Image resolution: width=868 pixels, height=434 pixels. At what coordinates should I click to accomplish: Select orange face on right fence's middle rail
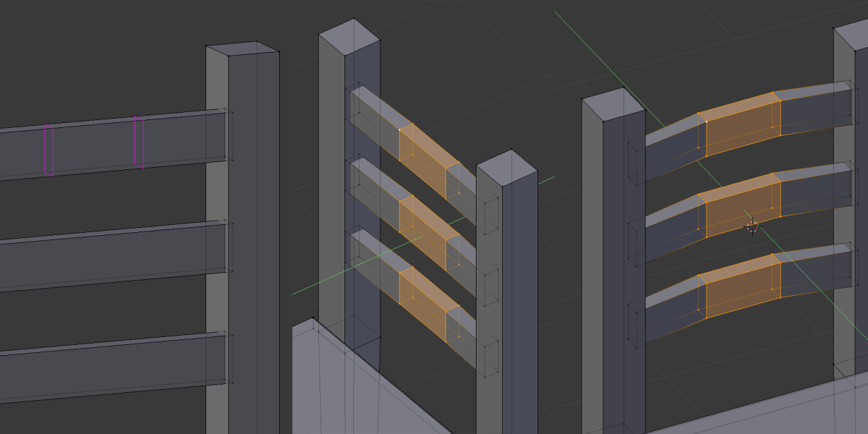click(743, 205)
